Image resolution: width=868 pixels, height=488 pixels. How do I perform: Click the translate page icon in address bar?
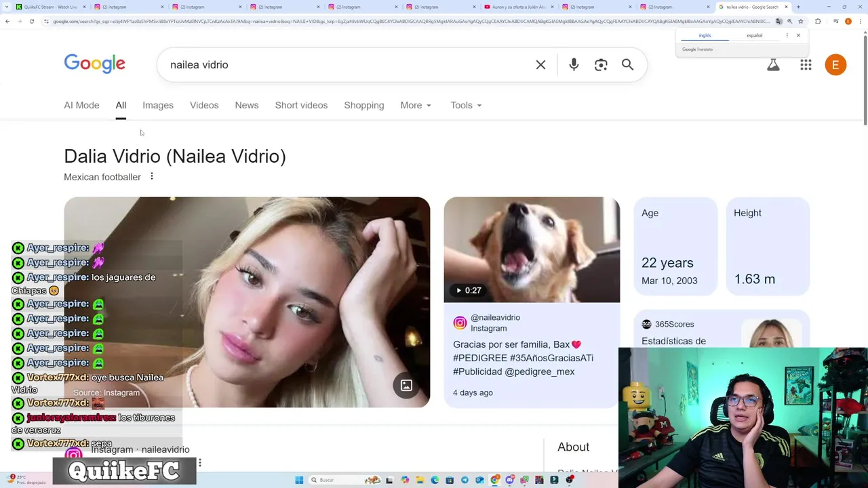pos(778,21)
